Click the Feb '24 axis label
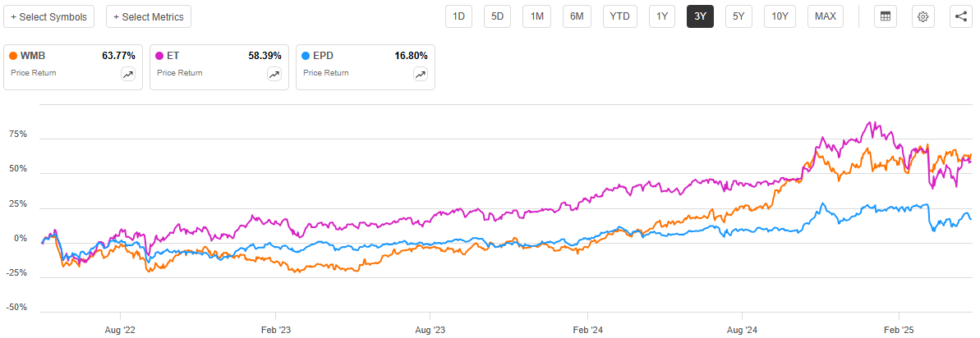The image size is (980, 338). coord(587,331)
